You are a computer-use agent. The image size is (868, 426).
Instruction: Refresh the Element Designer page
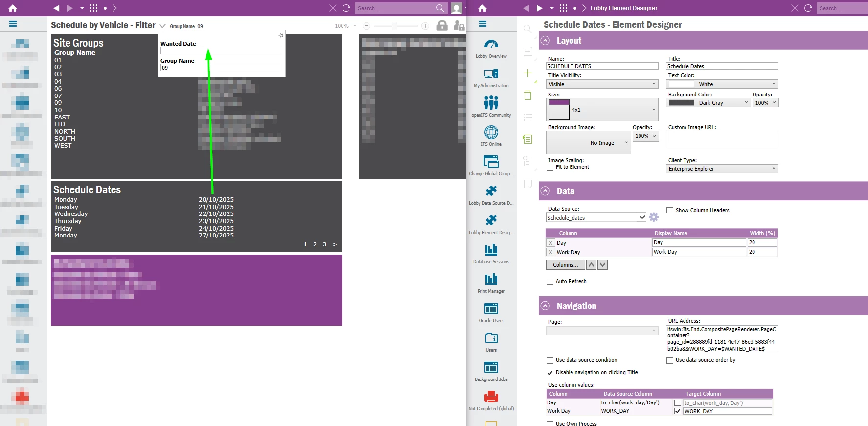[x=808, y=8]
